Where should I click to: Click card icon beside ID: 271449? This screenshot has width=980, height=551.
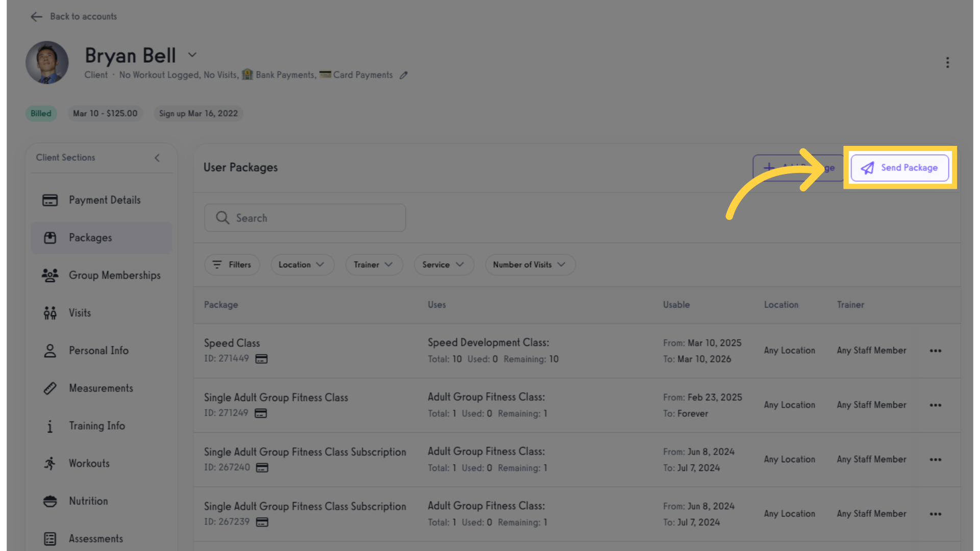point(261,359)
